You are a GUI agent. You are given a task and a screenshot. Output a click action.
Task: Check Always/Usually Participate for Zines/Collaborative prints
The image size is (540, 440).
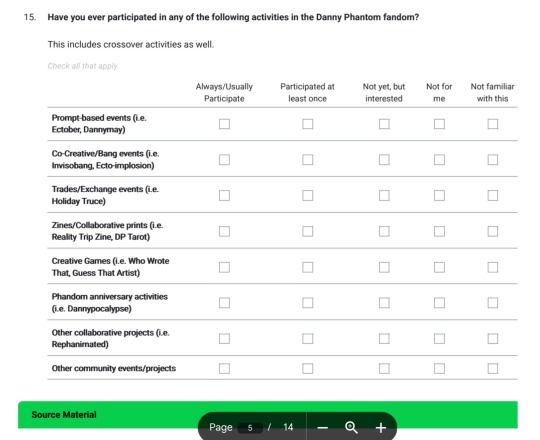pos(224,231)
